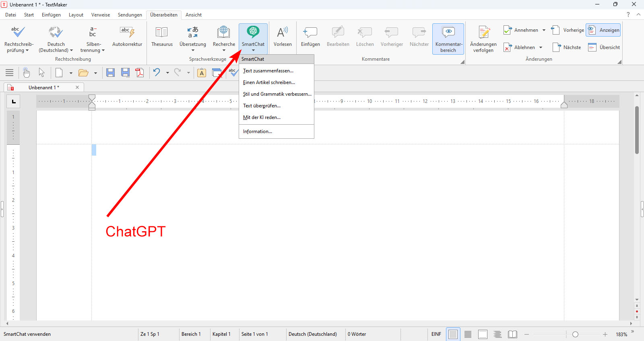Toggle Anzeigen to show changes
The image size is (644, 341).
[x=603, y=30]
